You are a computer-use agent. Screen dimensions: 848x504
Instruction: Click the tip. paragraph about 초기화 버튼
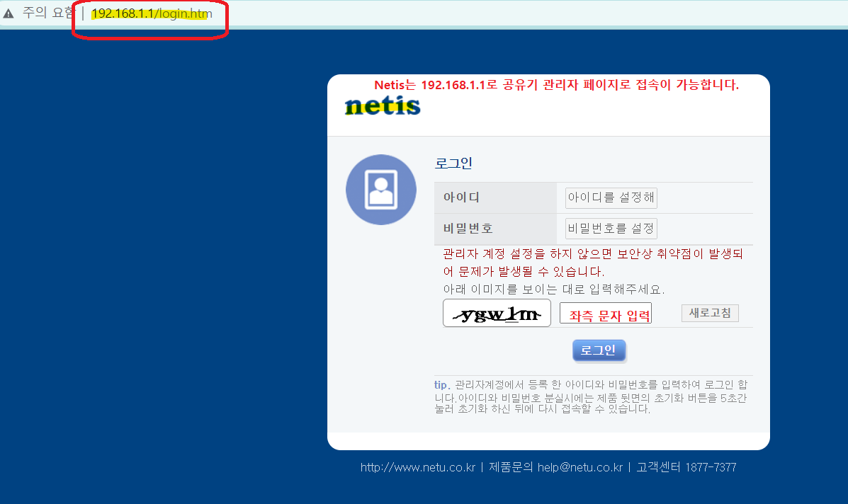coord(591,396)
